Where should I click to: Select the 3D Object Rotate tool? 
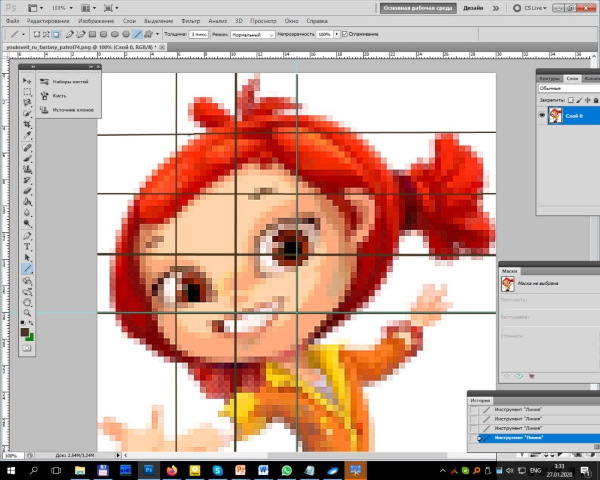27,281
